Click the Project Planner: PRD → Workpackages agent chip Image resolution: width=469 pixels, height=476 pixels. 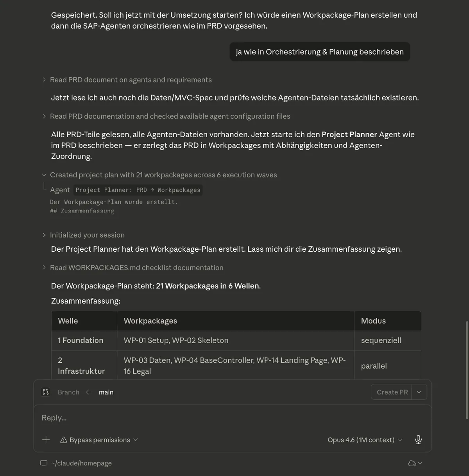(x=138, y=190)
